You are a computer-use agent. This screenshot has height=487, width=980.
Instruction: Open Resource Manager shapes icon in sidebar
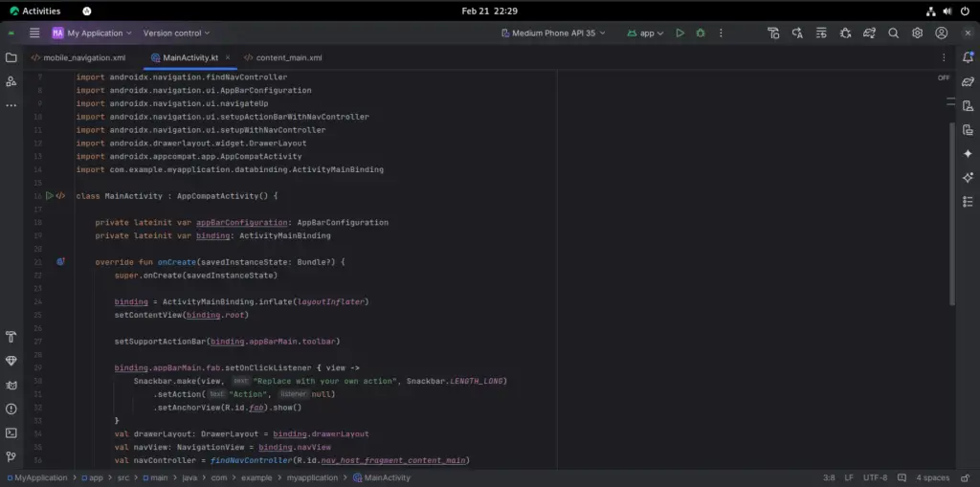[11, 81]
